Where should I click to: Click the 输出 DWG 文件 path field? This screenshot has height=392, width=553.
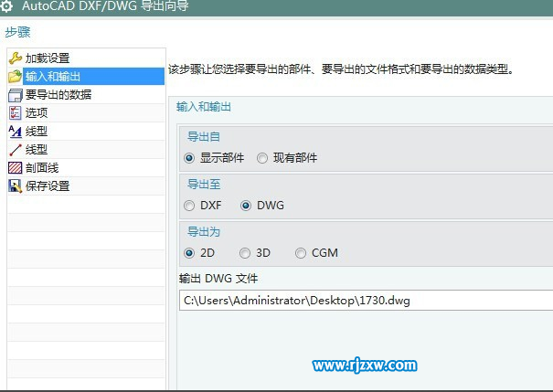366,301
